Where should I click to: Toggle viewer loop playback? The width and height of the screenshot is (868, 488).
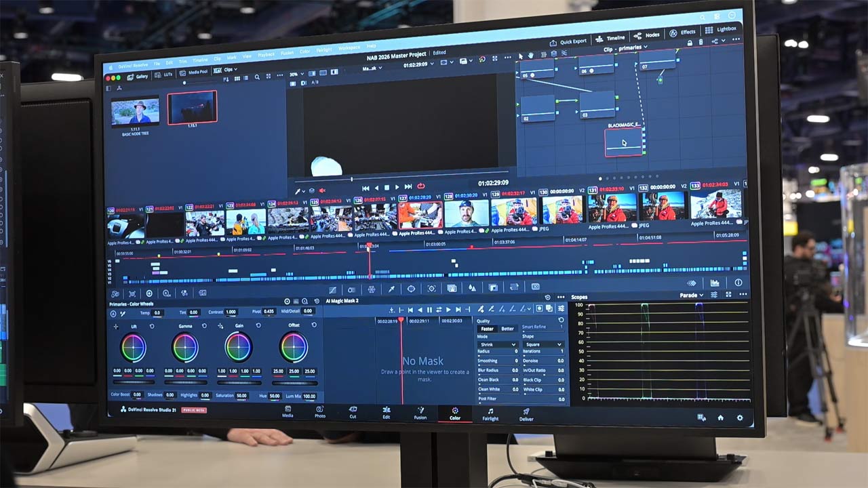point(421,186)
